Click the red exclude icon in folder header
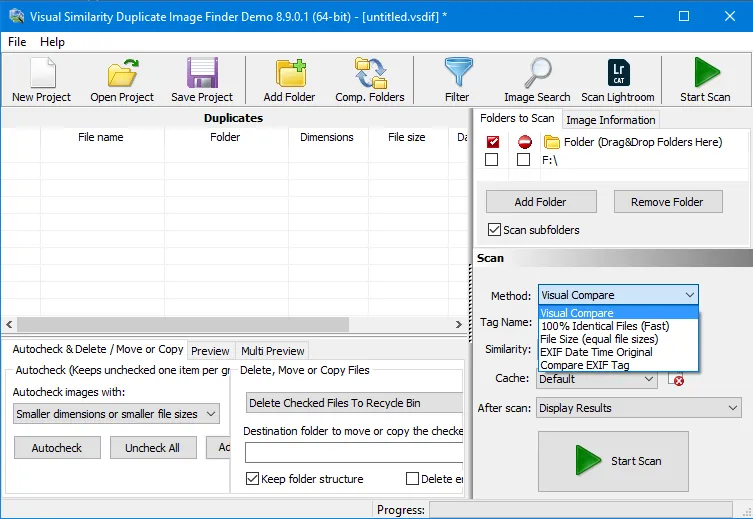 pos(524,142)
